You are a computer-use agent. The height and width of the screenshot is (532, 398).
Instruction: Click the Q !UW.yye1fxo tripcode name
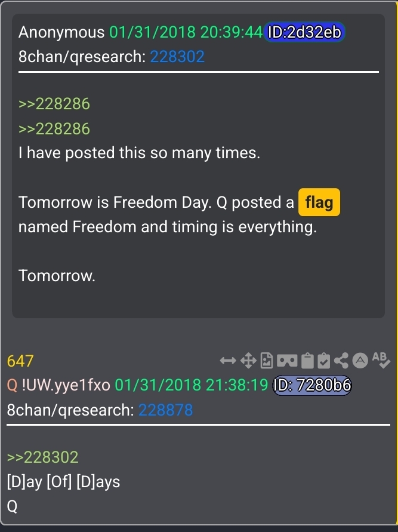58,385
